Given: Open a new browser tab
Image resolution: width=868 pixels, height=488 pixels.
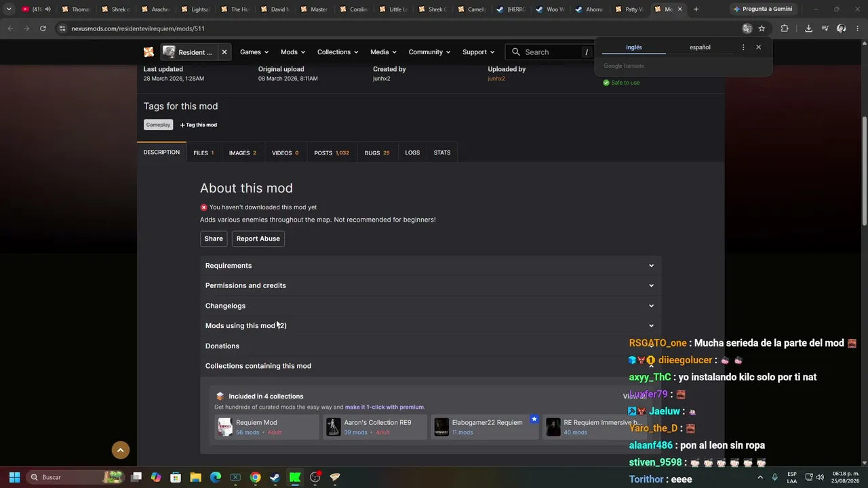Looking at the screenshot, I should (696, 9).
